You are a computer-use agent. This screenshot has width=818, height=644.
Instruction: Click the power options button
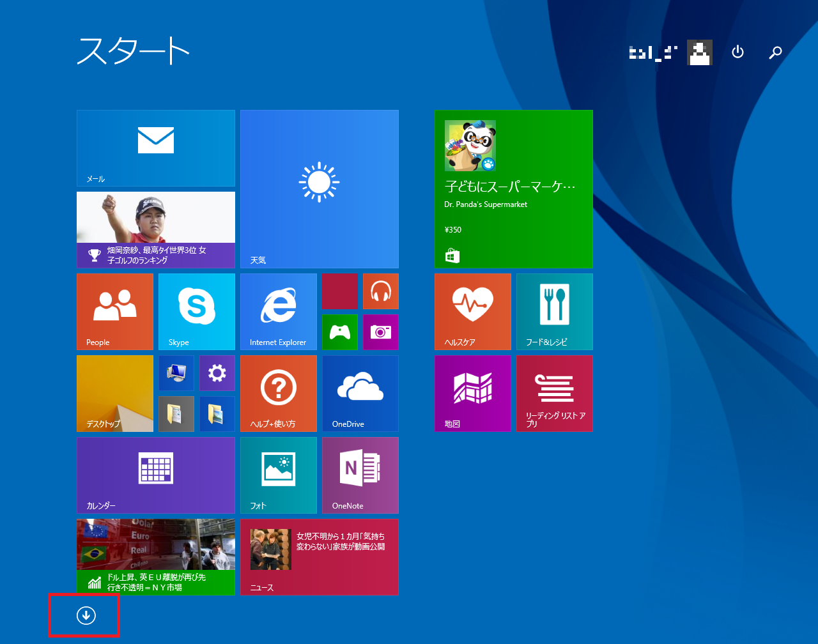pos(737,52)
